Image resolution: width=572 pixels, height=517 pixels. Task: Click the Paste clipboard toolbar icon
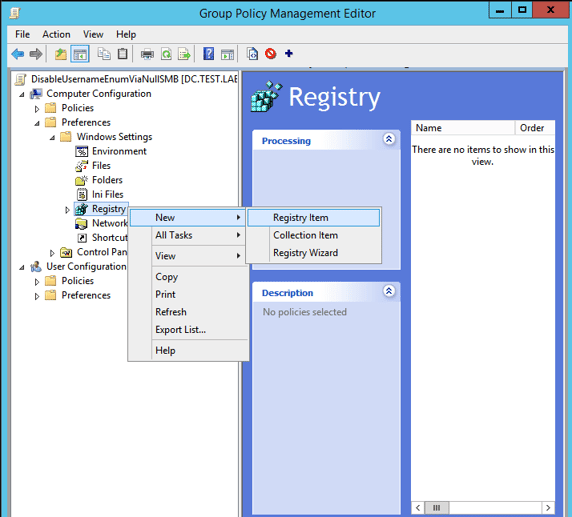click(x=123, y=54)
